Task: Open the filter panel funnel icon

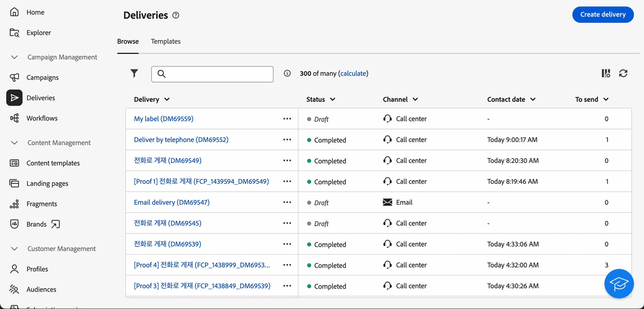Action: (x=134, y=74)
